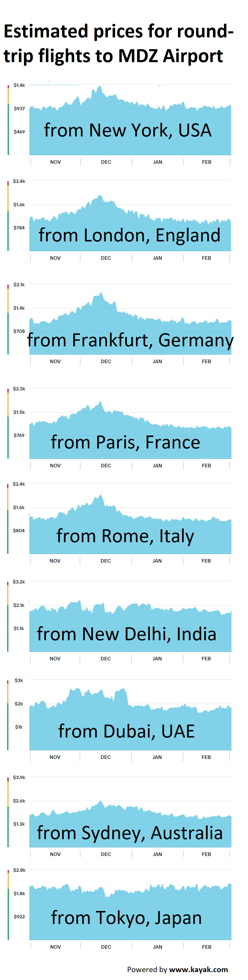Click the 'from Frankfurt, Germany' chart label
This screenshot has height=980, width=248.
pos(130,340)
